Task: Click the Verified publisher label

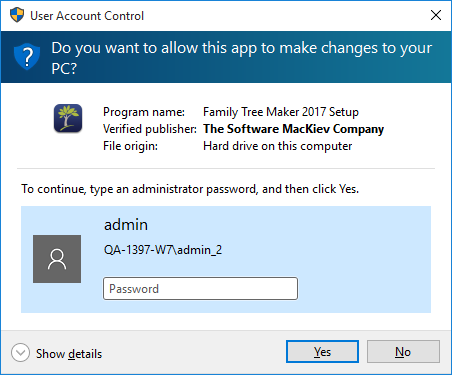Action: (150, 129)
